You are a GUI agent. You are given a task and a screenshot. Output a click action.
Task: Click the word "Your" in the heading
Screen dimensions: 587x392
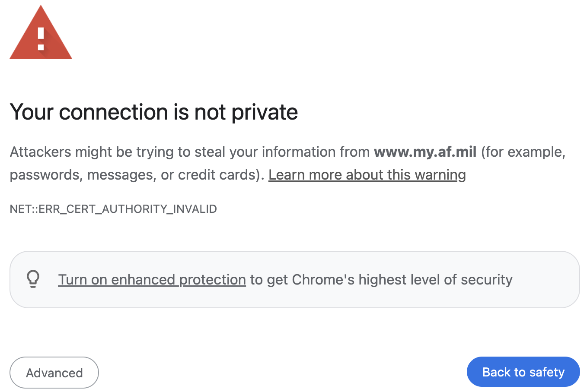click(31, 112)
